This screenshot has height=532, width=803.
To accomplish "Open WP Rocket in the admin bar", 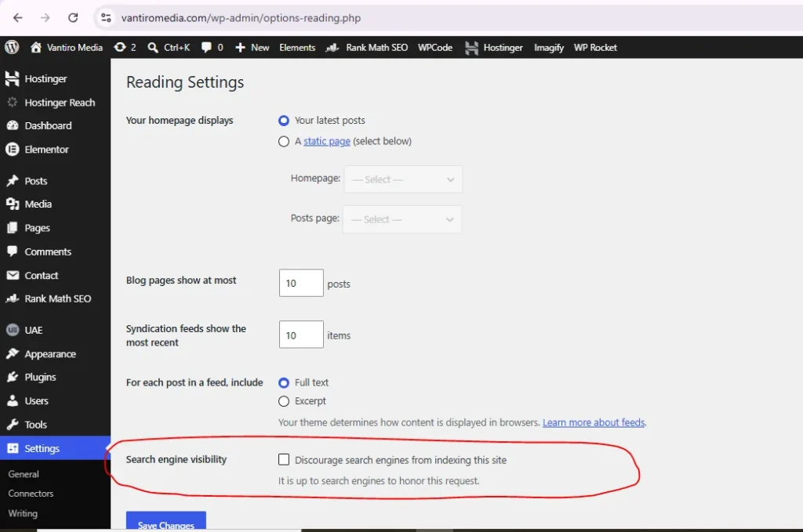I will click(595, 48).
